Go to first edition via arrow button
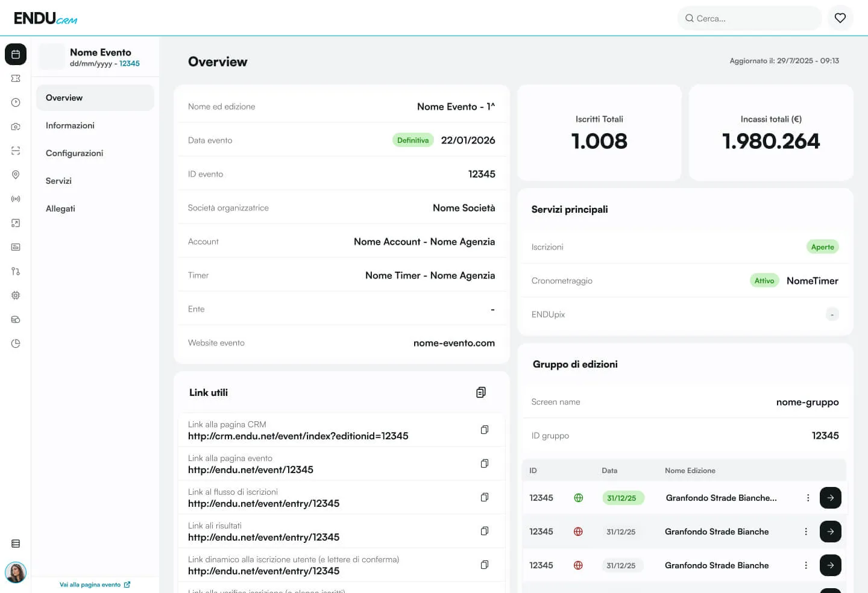 831,498
